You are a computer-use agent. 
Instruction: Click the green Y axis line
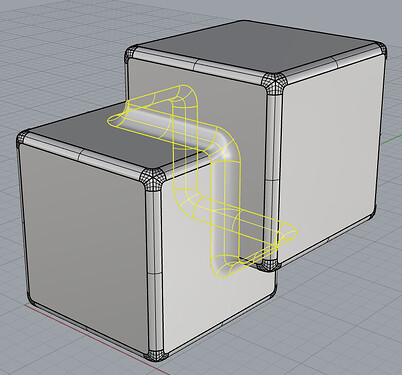point(391,140)
